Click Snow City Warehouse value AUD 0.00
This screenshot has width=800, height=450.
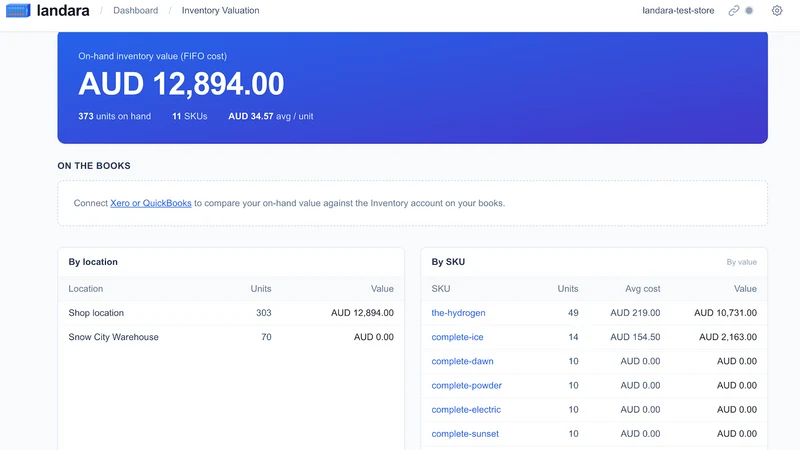[374, 337]
